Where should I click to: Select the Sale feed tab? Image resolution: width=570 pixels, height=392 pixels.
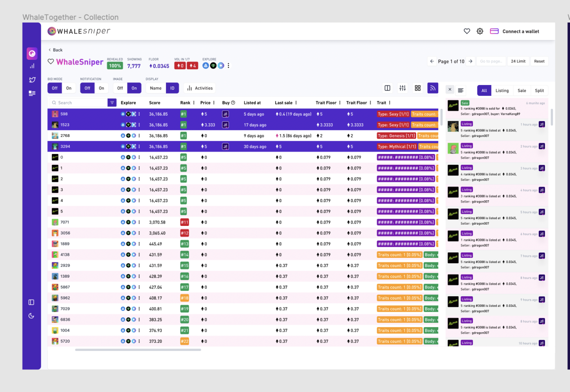(x=522, y=90)
